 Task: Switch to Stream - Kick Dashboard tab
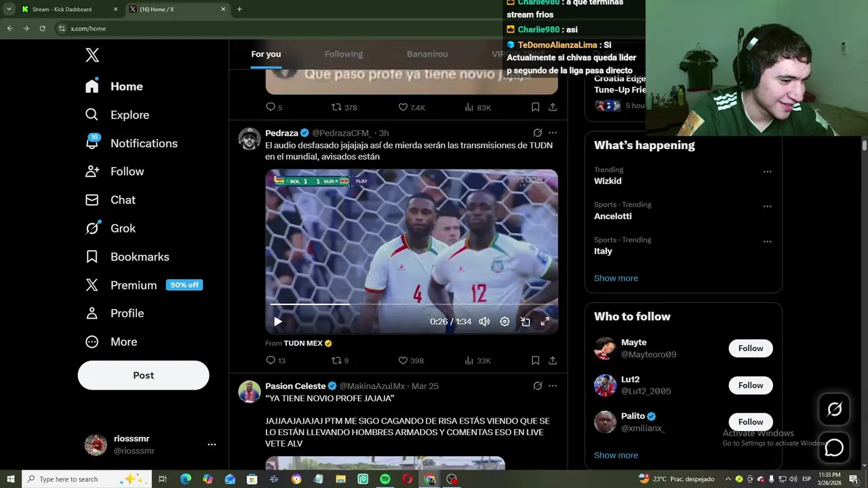68,9
